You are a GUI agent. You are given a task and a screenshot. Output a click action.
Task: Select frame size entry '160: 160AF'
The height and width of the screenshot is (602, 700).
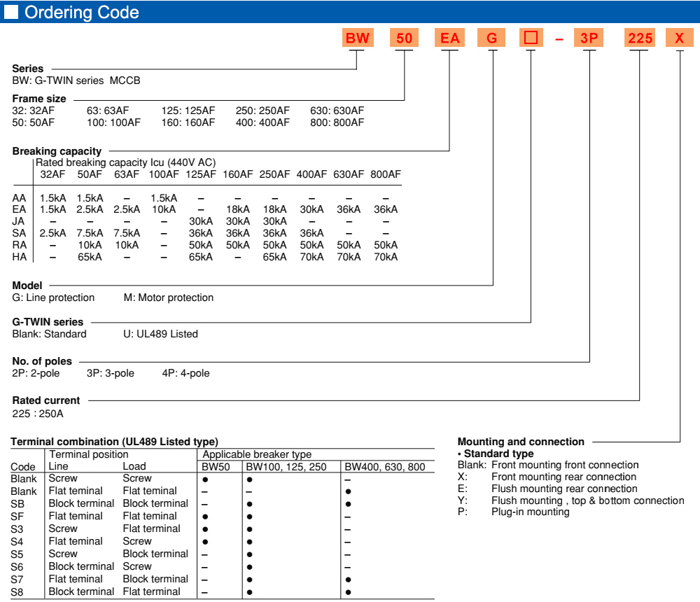tap(188, 122)
